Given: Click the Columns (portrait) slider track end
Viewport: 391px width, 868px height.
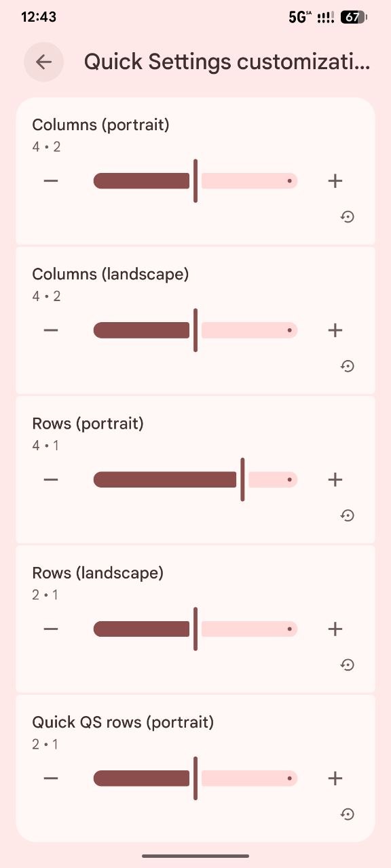Looking at the screenshot, I should pyautogui.click(x=290, y=181).
